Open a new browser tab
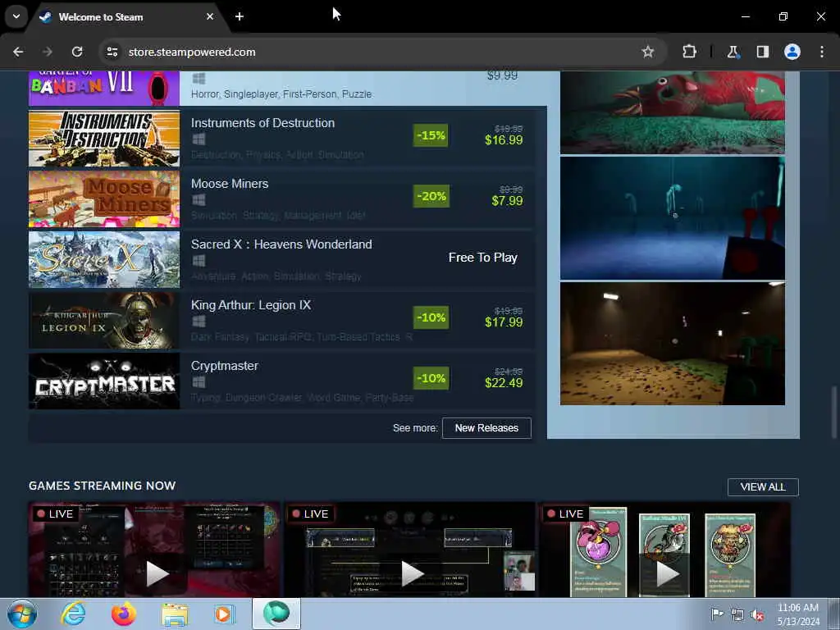The image size is (840, 630). pos(240,16)
